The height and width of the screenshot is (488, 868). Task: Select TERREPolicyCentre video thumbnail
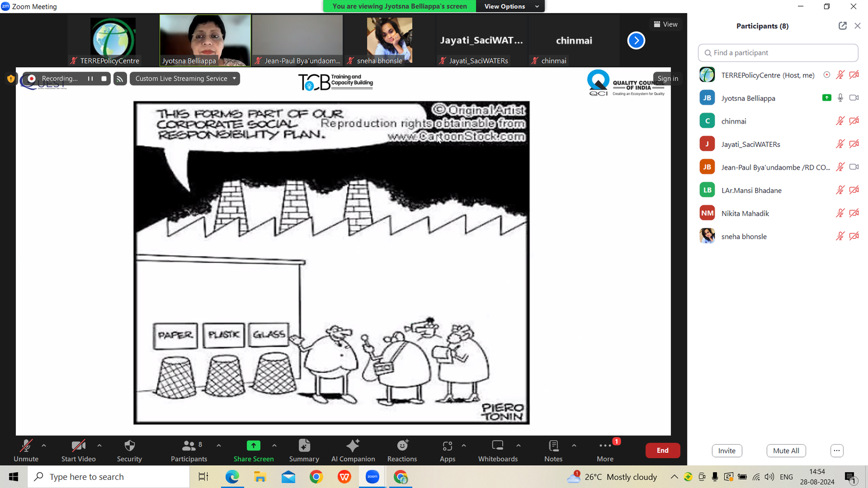[113, 40]
